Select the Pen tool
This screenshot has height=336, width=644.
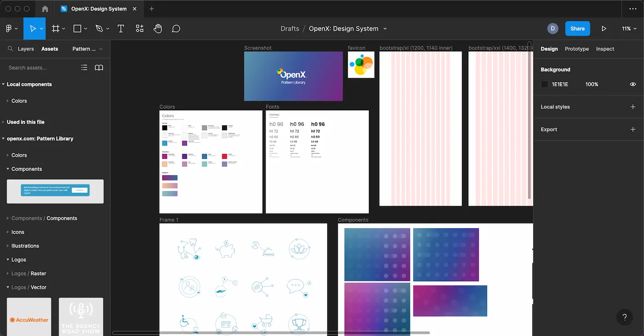pos(99,29)
